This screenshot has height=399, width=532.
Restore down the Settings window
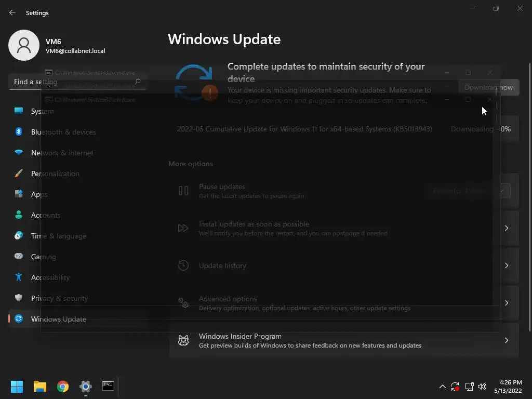(496, 8)
